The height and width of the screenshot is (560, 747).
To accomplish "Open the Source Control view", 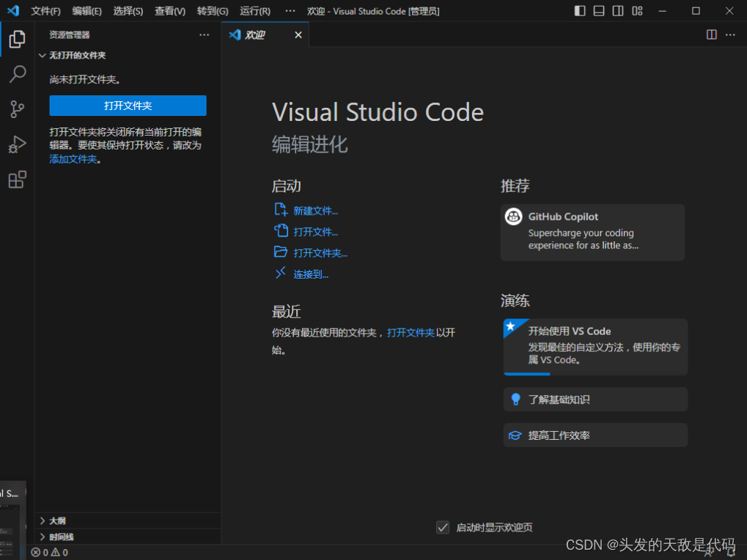I will pos(17,109).
